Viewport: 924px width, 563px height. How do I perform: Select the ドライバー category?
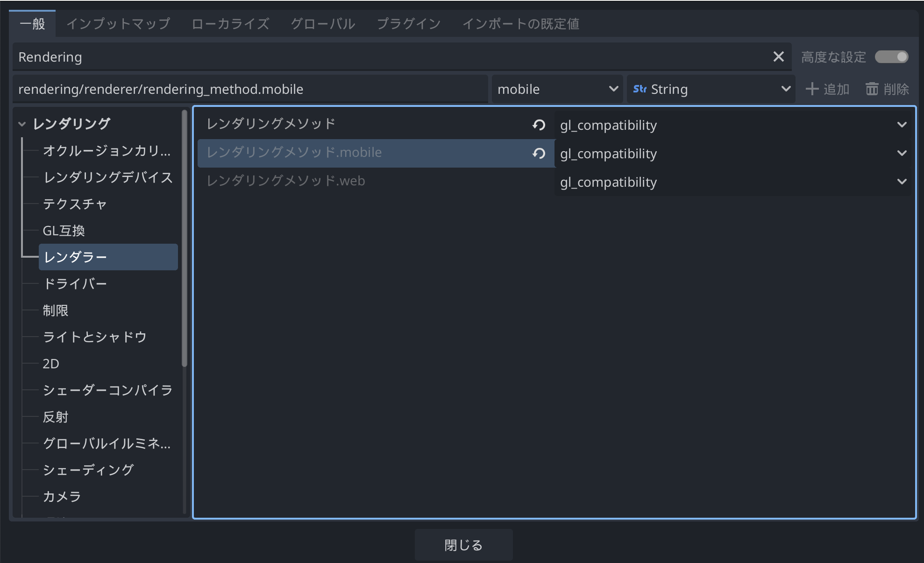tap(76, 284)
